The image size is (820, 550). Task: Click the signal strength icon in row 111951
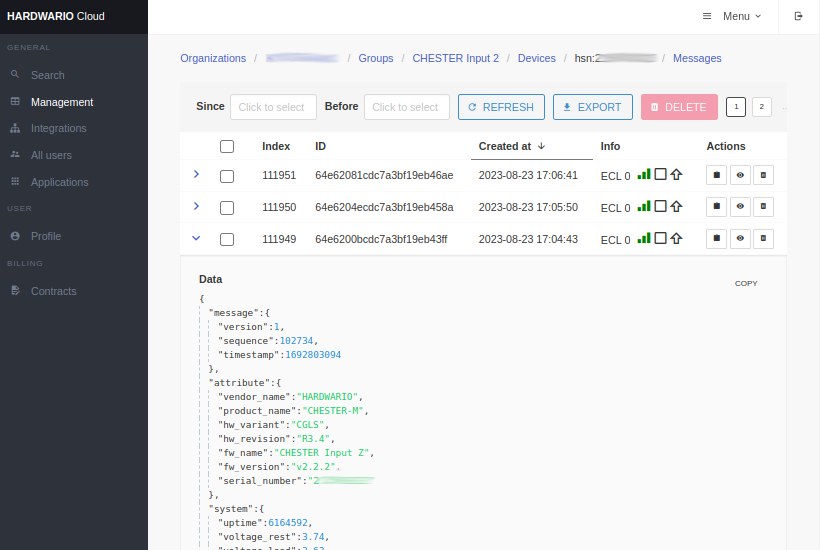click(644, 174)
